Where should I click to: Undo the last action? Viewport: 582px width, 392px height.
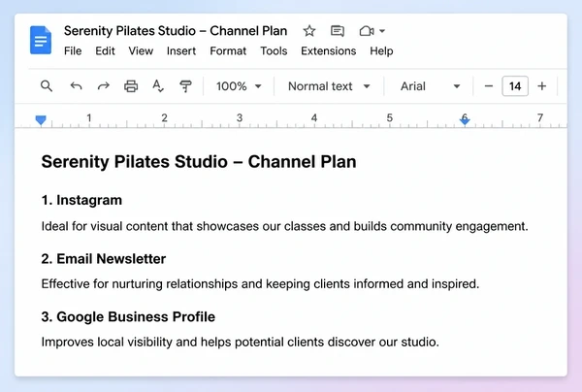76,86
